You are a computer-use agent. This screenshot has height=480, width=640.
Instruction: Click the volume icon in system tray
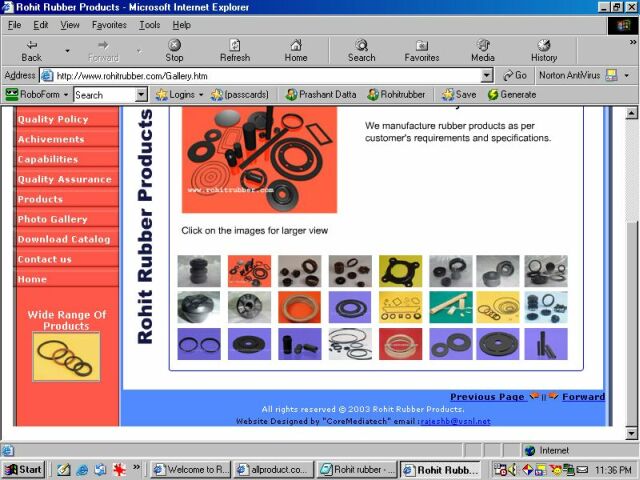pos(512,470)
